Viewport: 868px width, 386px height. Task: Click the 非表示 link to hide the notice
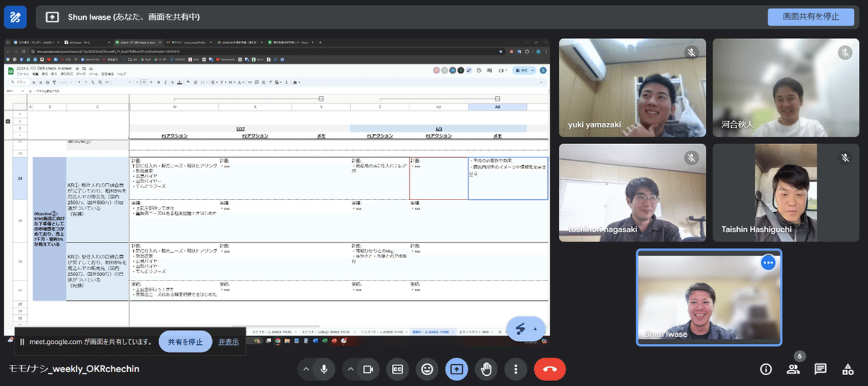coord(228,341)
